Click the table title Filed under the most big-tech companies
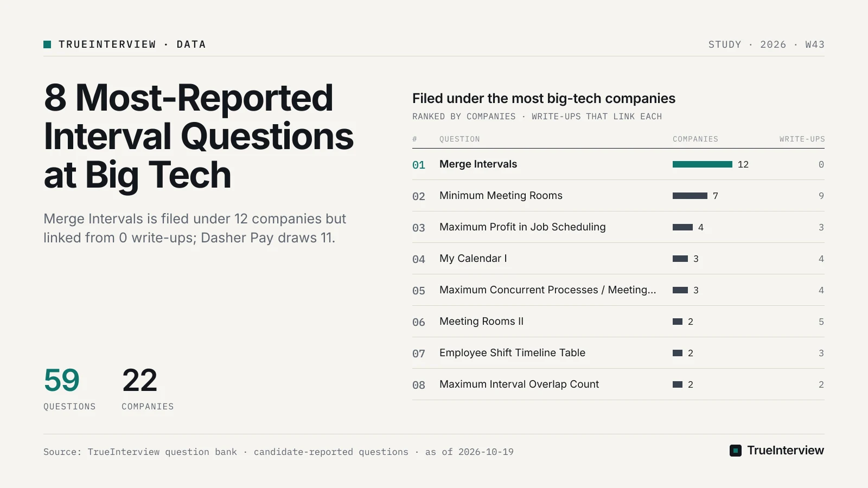868x488 pixels. pos(544,98)
